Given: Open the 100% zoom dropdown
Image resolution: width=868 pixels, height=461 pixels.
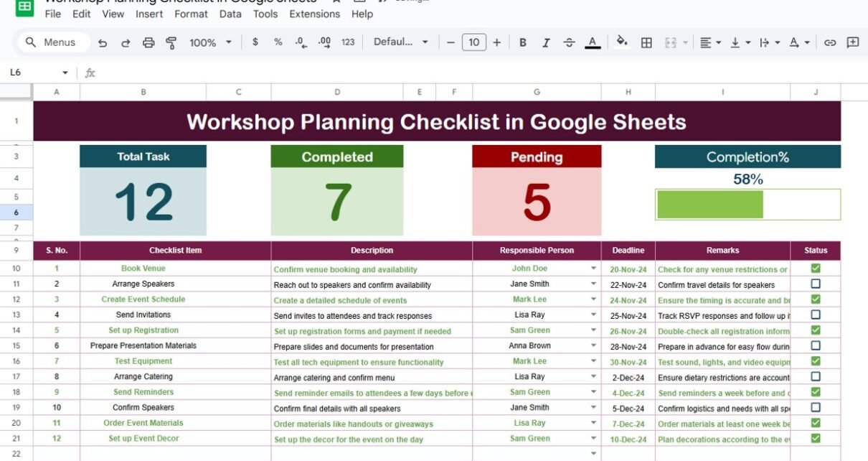Looking at the screenshot, I should click(210, 42).
